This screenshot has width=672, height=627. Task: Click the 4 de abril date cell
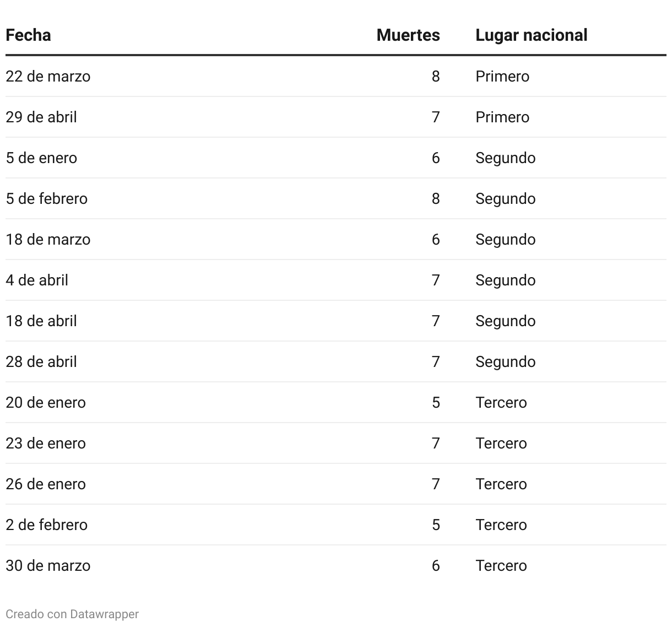coord(37,280)
